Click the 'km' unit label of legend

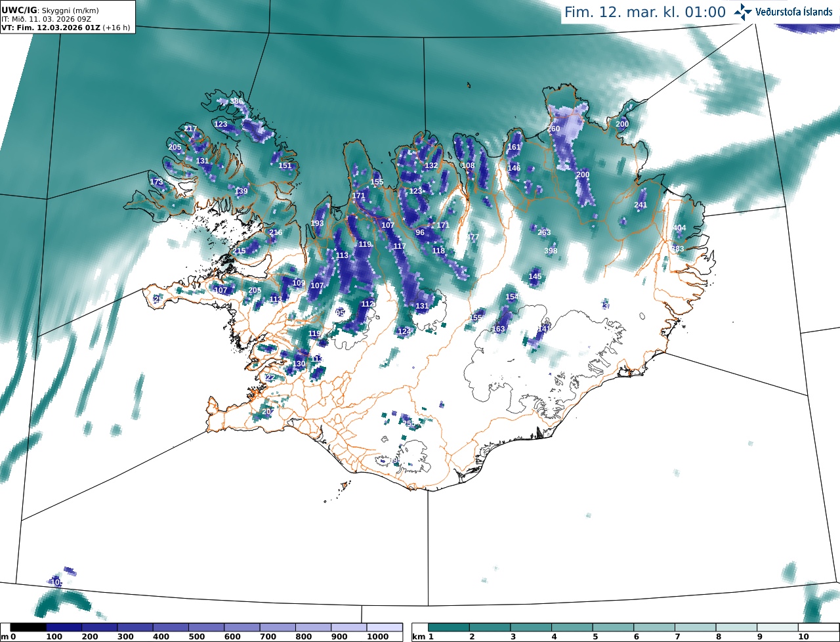[x=418, y=637]
